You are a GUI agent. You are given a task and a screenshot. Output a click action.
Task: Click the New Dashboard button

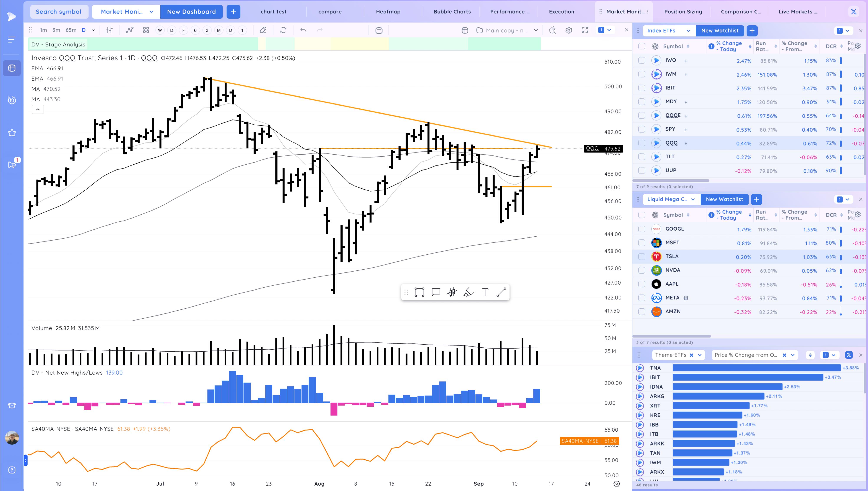pos(191,12)
